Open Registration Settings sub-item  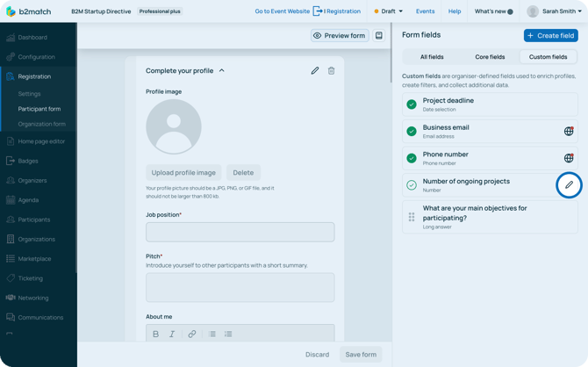click(29, 94)
